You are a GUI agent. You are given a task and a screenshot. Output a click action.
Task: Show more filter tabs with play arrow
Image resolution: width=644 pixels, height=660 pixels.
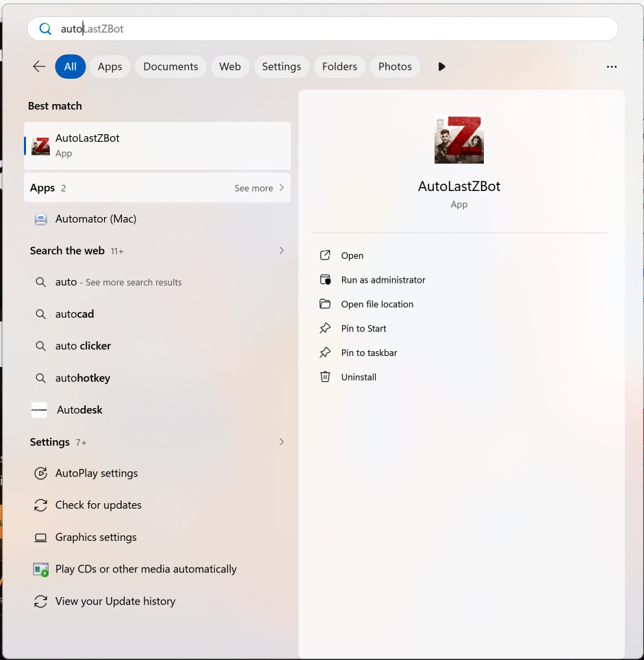click(441, 66)
